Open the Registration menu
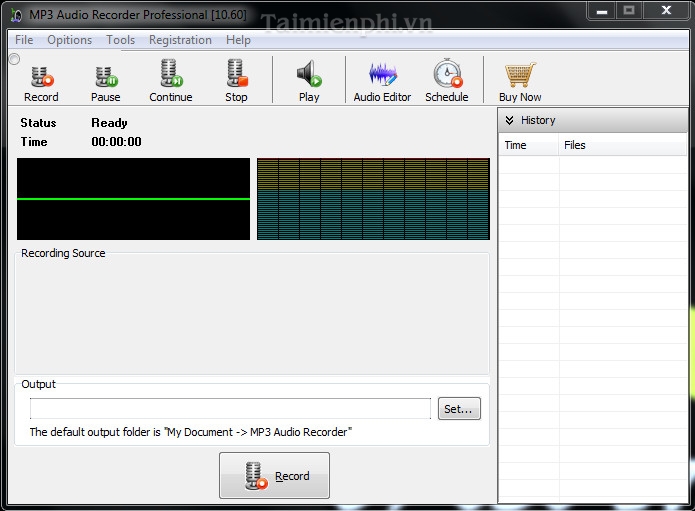695x511 pixels. tap(180, 40)
